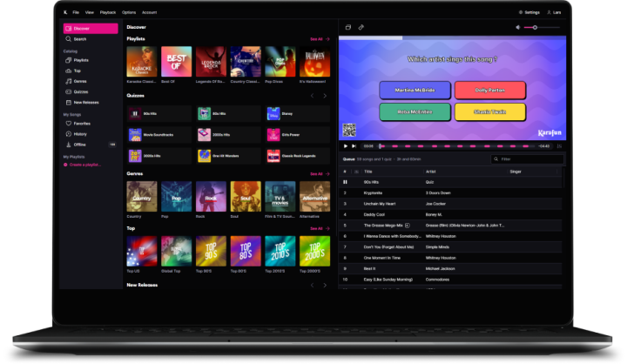This screenshot has height=364, width=627.
Task: Click previous arrow in Quizzes section
Action: pos(313,96)
